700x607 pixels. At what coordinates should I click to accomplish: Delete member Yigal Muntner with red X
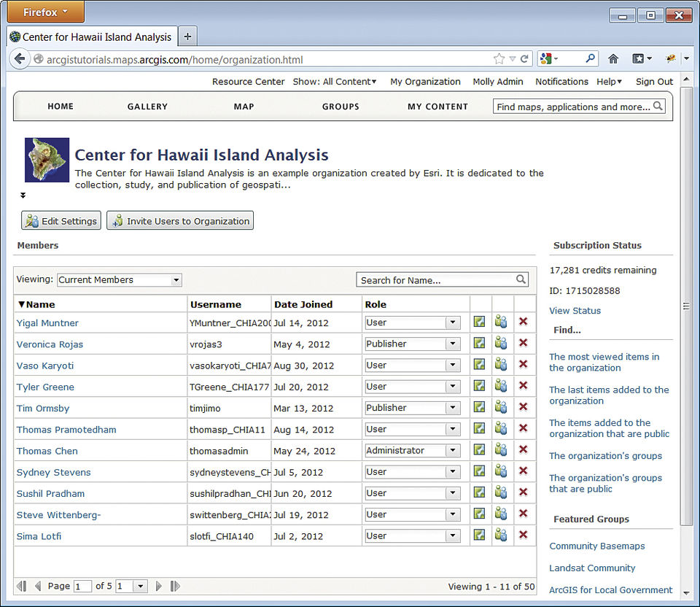point(524,321)
